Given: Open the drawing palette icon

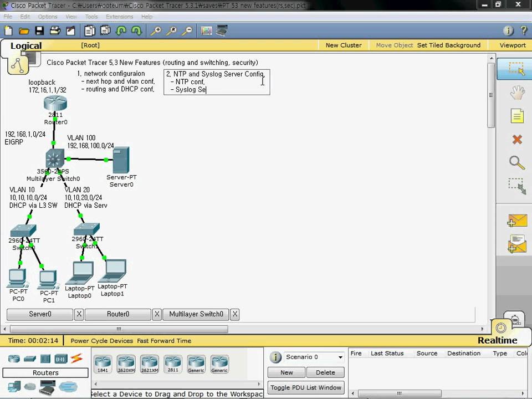Looking at the screenshot, I should point(206,31).
